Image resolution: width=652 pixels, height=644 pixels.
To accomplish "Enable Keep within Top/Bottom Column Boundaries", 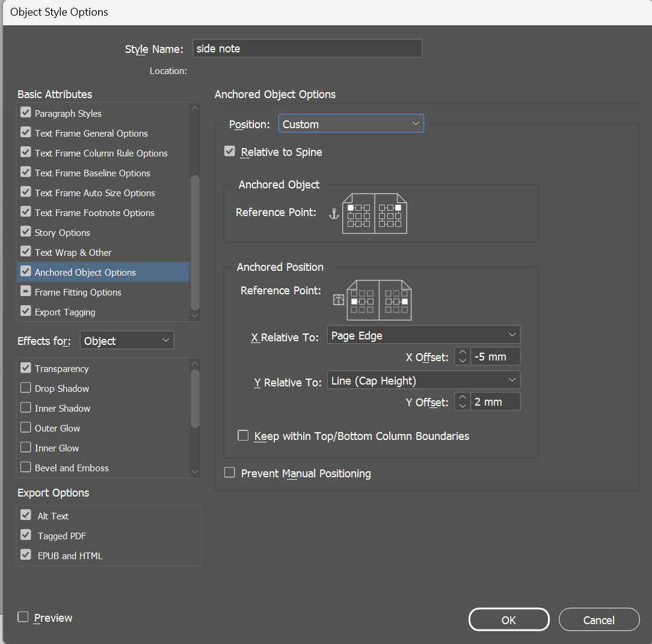I will 243,436.
